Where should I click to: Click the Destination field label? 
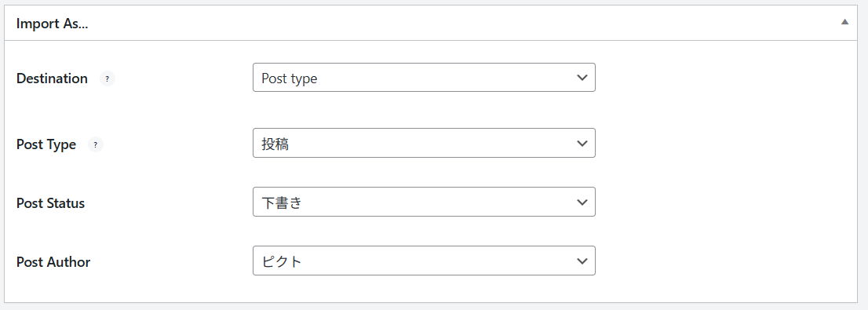point(52,78)
